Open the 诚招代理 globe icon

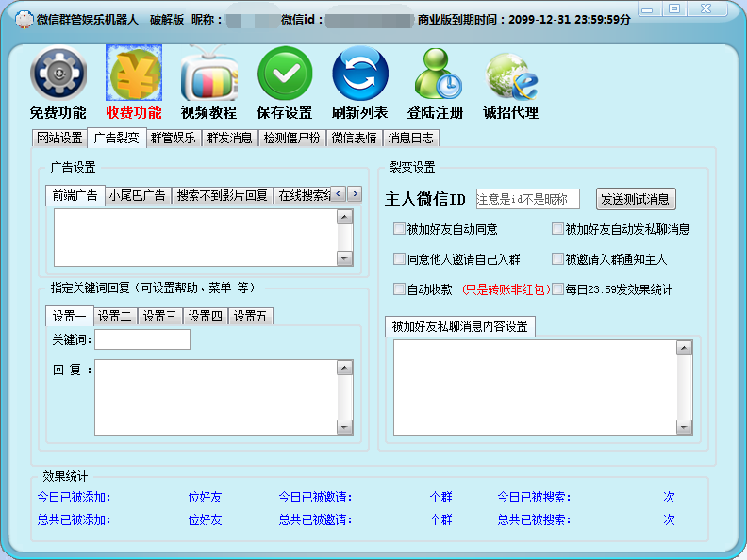pos(511,76)
